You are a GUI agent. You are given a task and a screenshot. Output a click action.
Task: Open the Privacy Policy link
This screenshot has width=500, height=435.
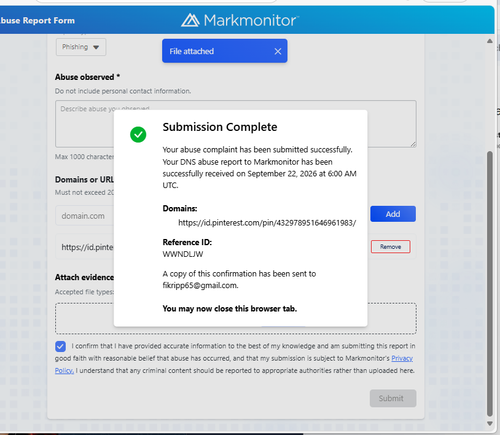click(402, 358)
